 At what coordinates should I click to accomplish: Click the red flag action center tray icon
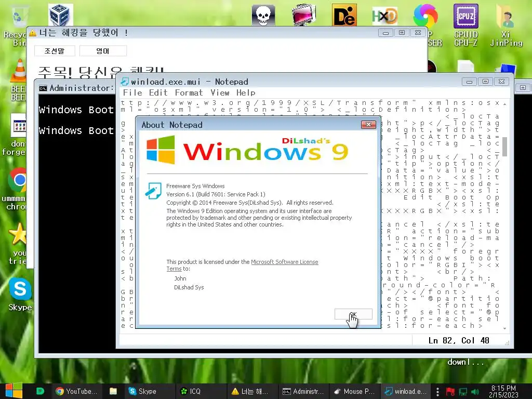[450, 392]
